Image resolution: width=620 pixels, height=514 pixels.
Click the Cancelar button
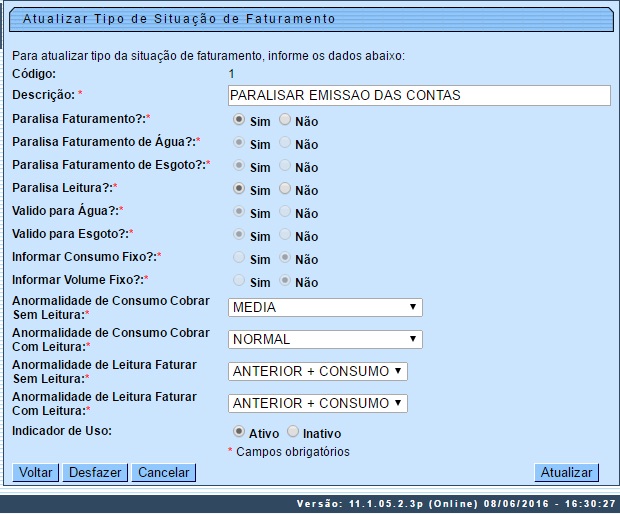click(x=163, y=472)
